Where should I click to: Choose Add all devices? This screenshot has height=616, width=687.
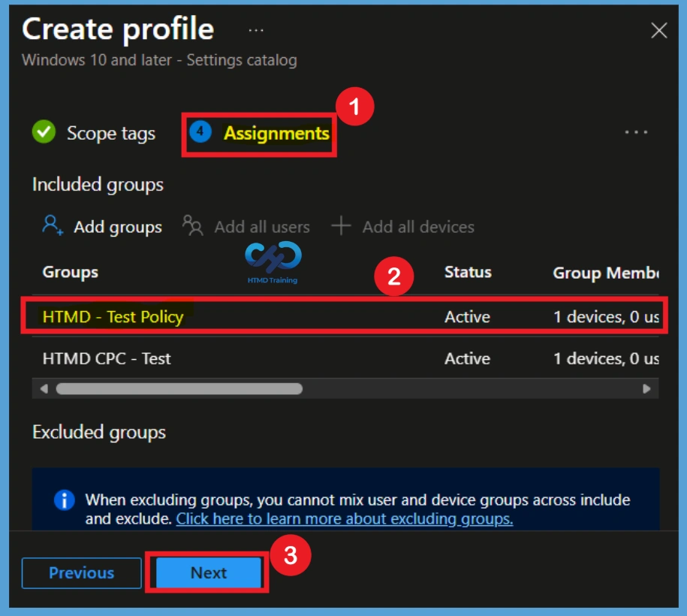(x=418, y=227)
